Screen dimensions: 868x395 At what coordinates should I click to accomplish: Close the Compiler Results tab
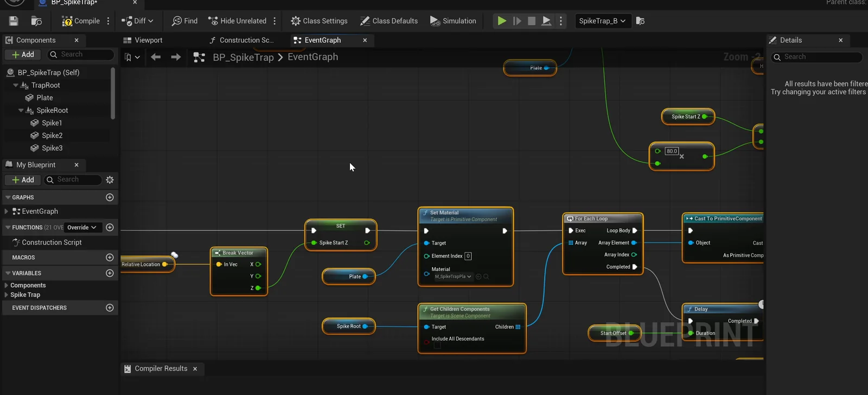click(x=195, y=369)
